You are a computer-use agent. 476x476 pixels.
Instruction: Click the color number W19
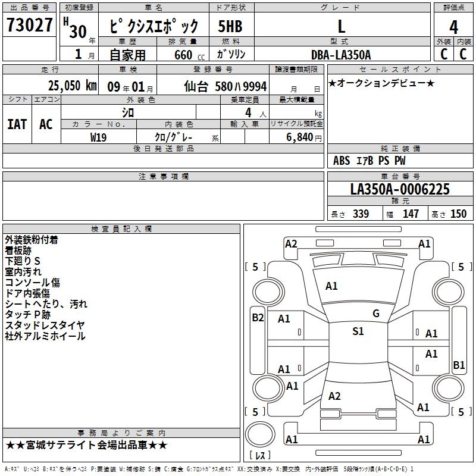click(x=98, y=137)
